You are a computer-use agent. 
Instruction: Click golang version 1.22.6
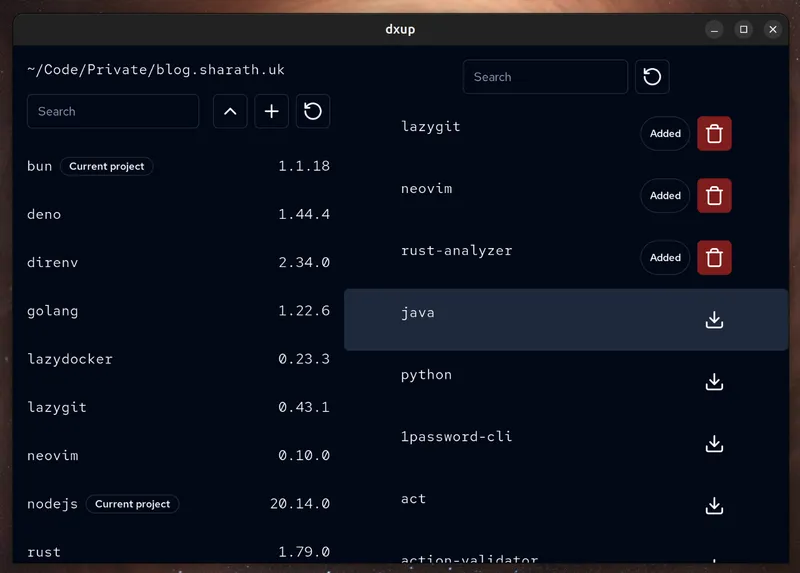[304, 311]
